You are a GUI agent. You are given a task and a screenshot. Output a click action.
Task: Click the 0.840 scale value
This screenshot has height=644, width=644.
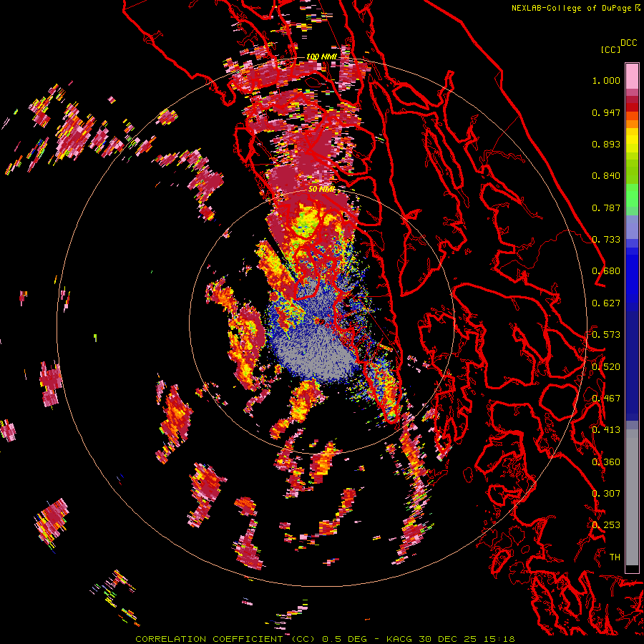(606, 176)
